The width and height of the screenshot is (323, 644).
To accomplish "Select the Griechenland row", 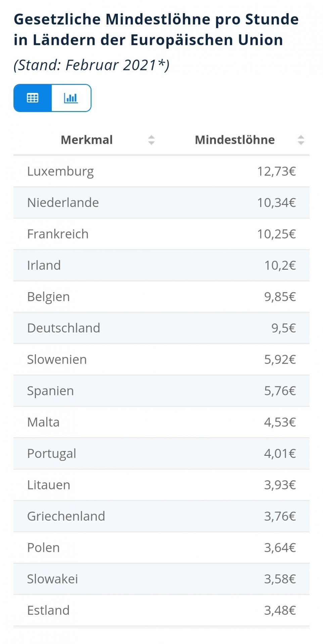I will click(x=161, y=516).
